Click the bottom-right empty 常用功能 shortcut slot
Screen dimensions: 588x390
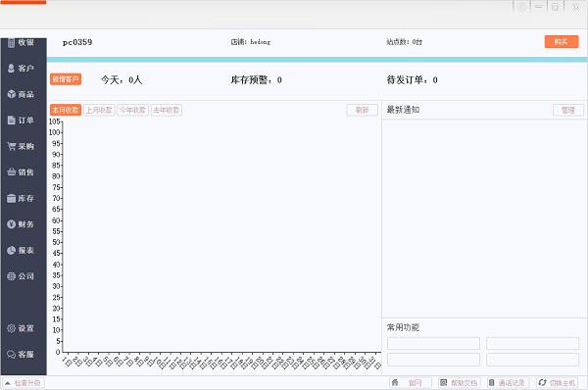(x=532, y=360)
